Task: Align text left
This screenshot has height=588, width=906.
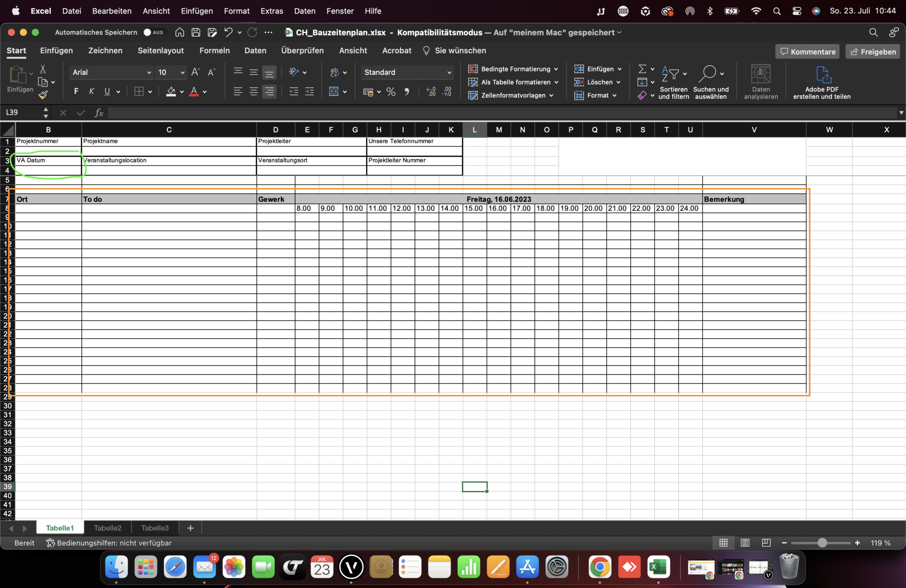Action: click(238, 92)
